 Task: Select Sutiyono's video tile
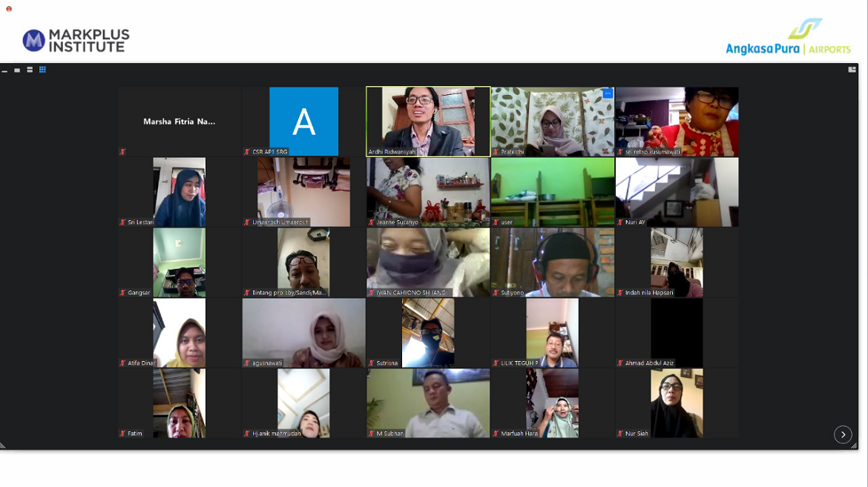point(553,262)
